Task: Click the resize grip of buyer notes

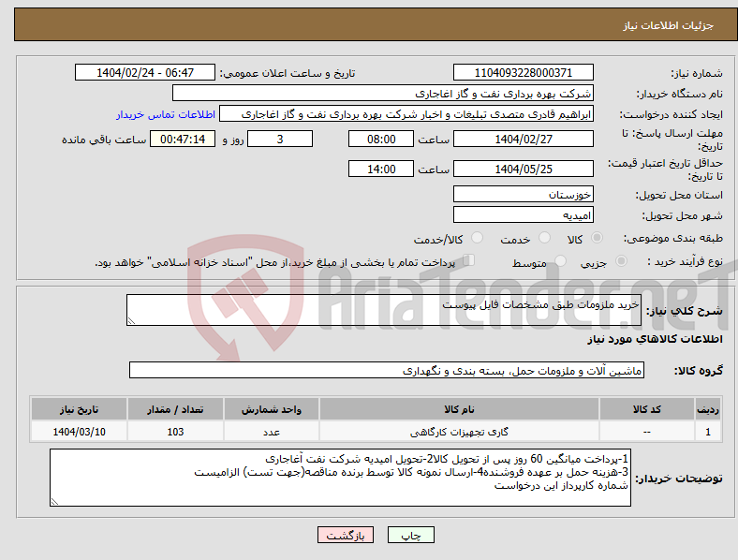Action: click(x=54, y=502)
